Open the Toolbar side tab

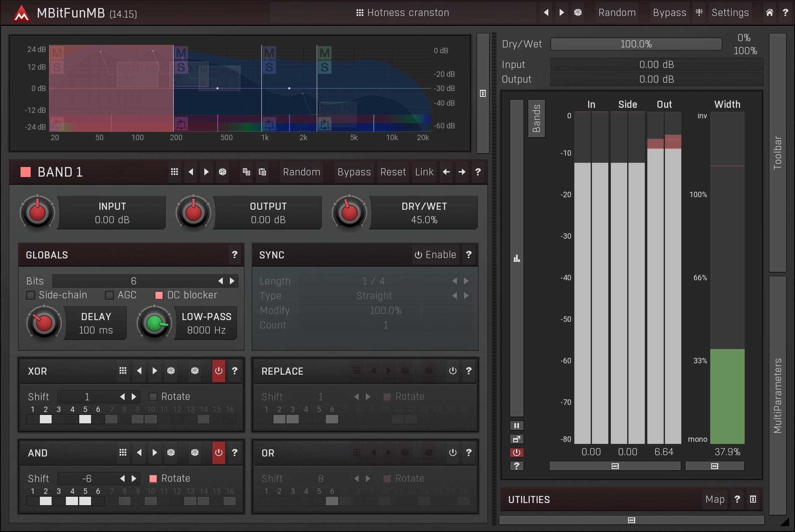(777, 152)
